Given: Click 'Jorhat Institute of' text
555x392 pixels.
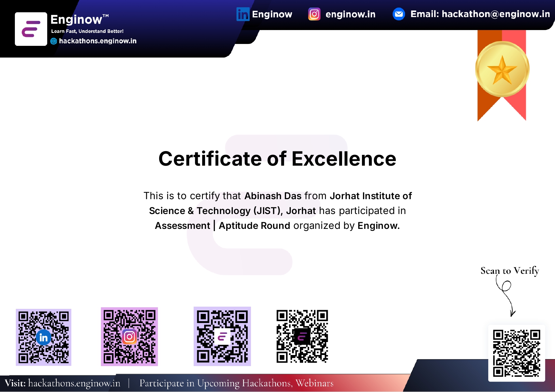Looking at the screenshot, I should [371, 196].
